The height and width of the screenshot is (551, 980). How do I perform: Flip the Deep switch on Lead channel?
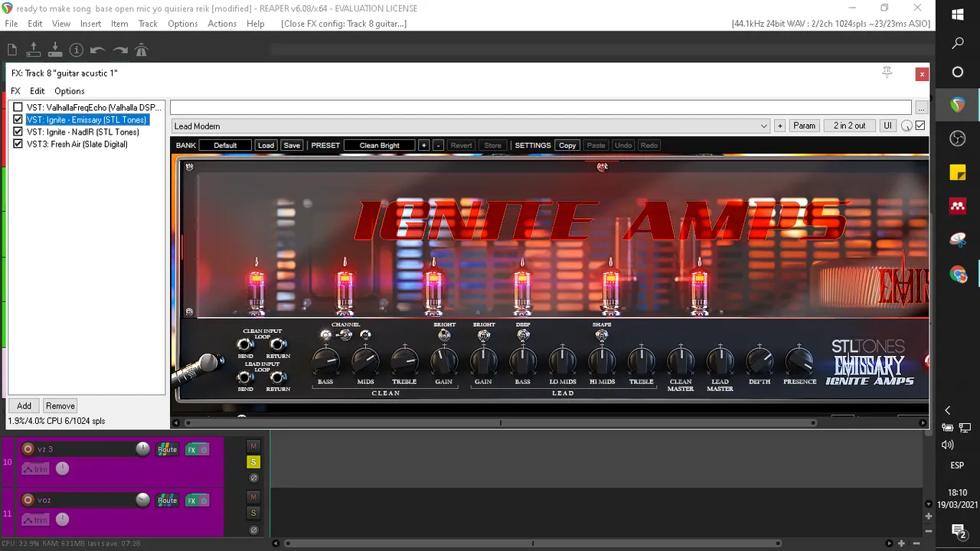[x=523, y=334]
